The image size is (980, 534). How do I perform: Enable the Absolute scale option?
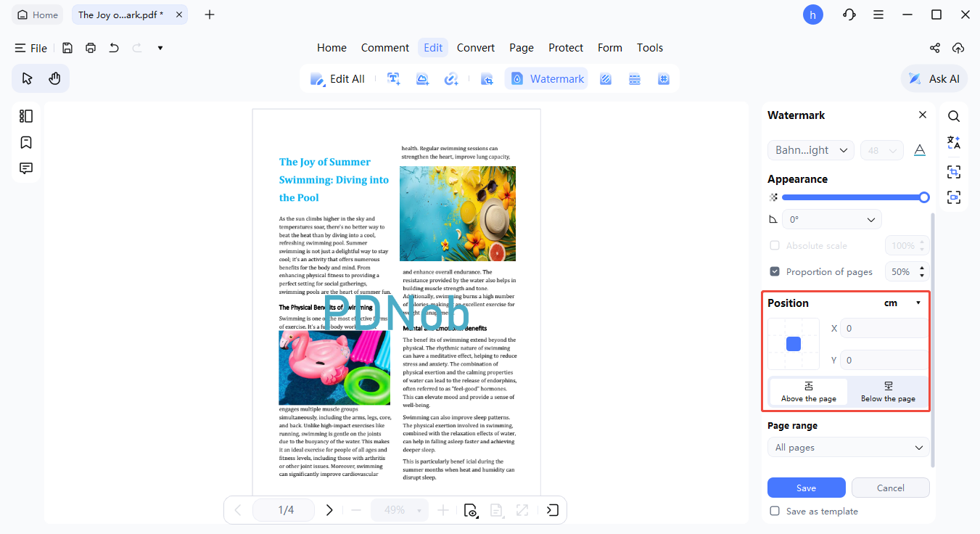tap(774, 245)
